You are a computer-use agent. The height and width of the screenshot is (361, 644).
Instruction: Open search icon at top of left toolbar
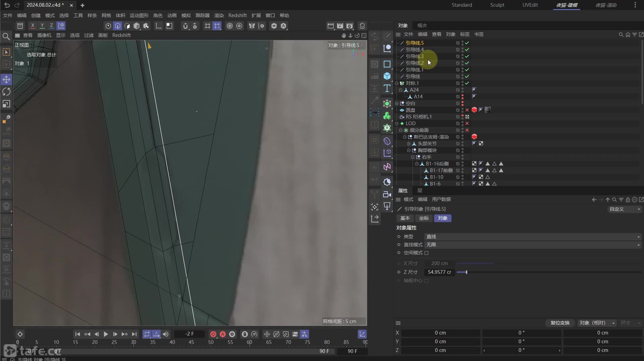[x=6, y=36]
